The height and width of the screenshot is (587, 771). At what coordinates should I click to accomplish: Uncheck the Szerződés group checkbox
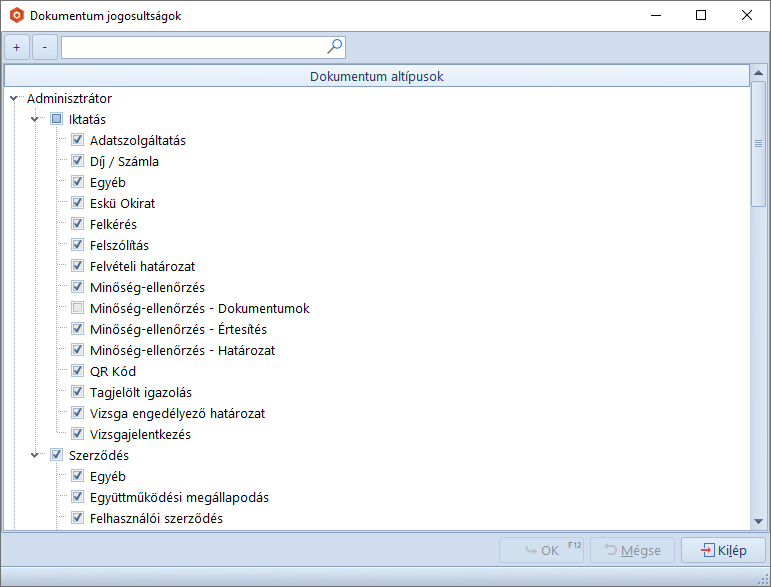(56, 455)
